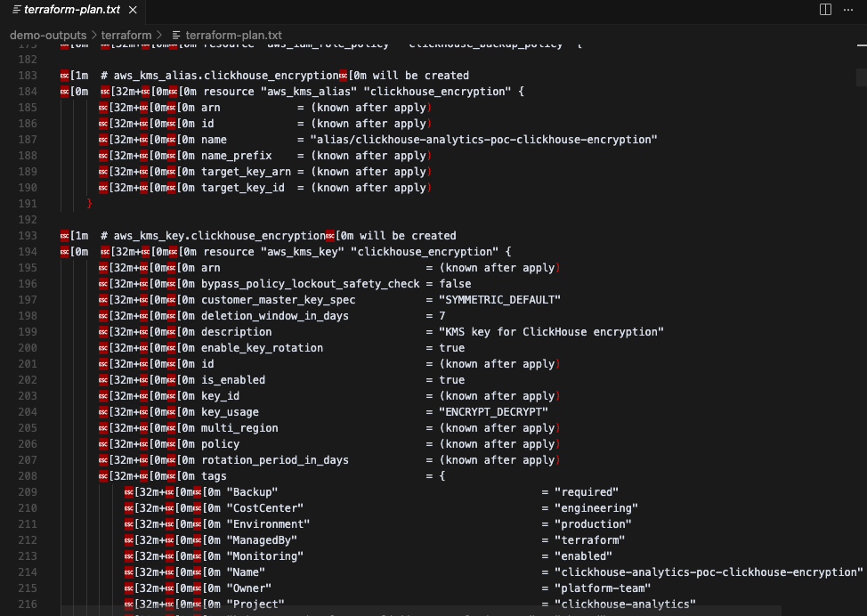Click the tag value "platform-team"
This screenshot has height=616, width=867.
tap(603, 589)
